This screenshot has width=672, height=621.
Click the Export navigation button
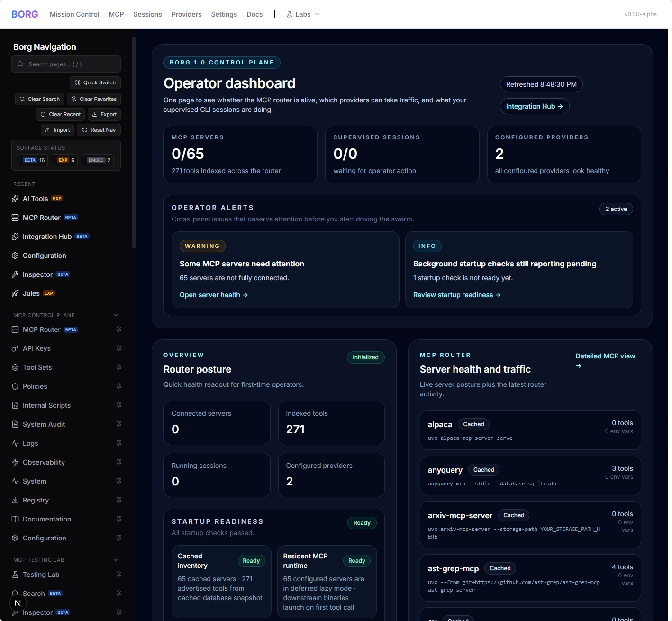[104, 114]
